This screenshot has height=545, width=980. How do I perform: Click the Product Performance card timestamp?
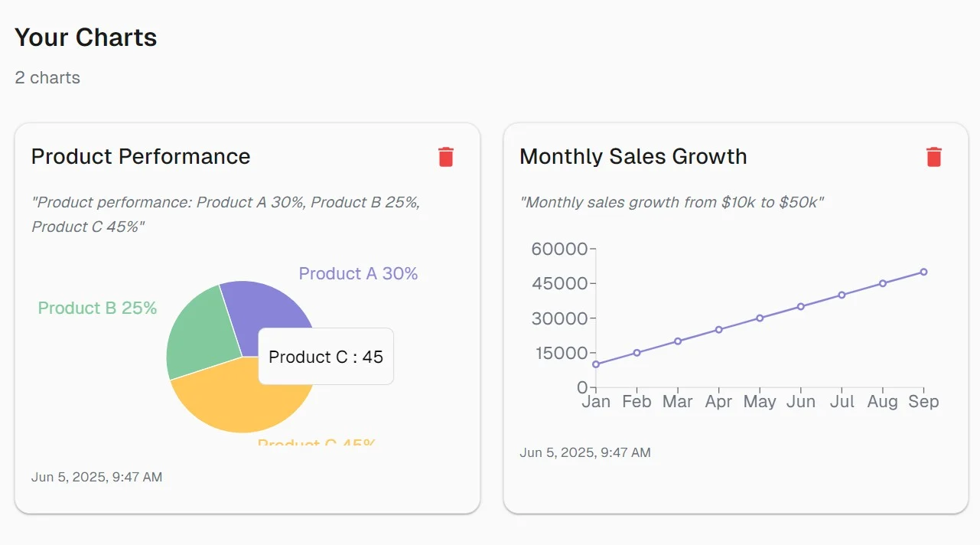point(96,477)
